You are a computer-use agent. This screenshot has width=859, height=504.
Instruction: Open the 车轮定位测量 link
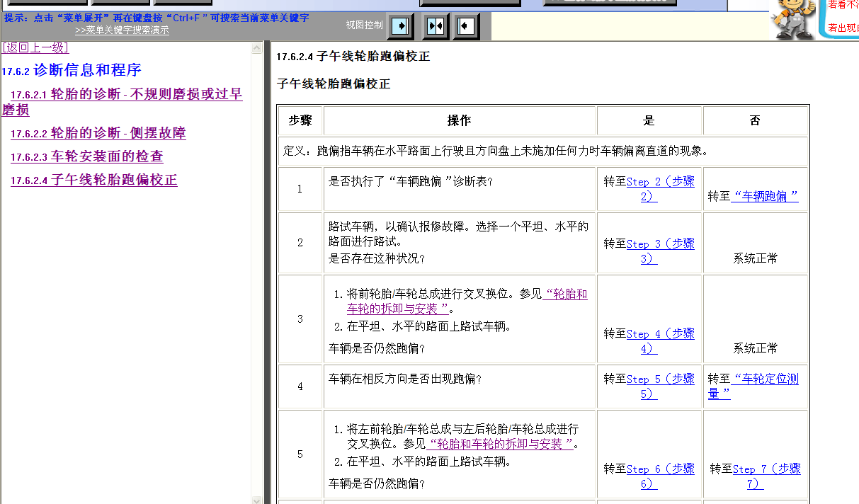753,386
